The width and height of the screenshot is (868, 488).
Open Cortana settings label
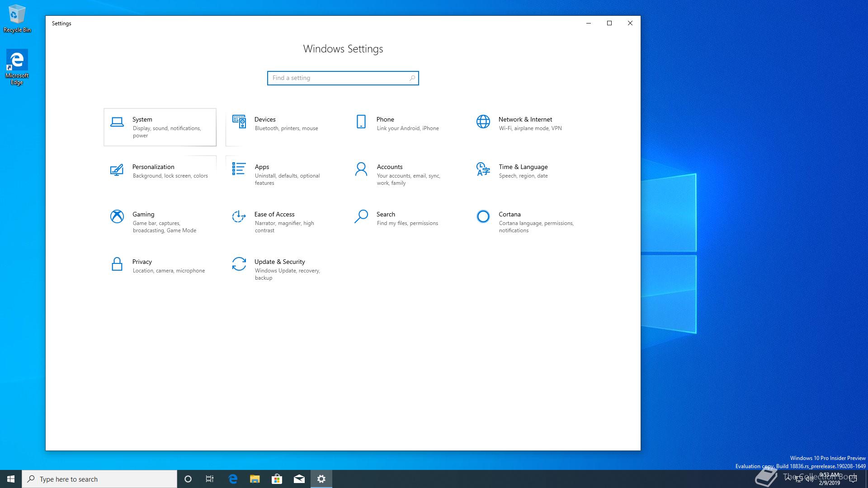[x=509, y=214]
